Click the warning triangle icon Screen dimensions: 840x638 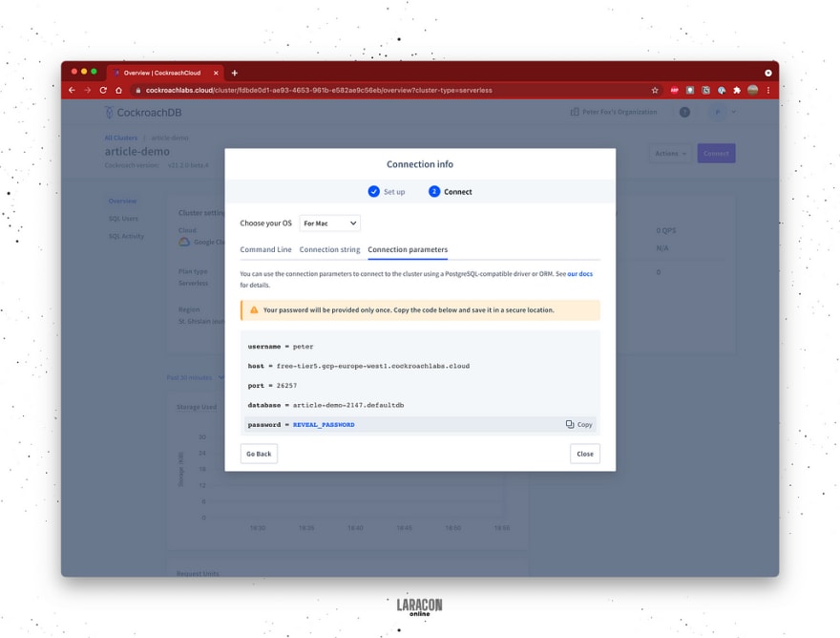click(254, 309)
